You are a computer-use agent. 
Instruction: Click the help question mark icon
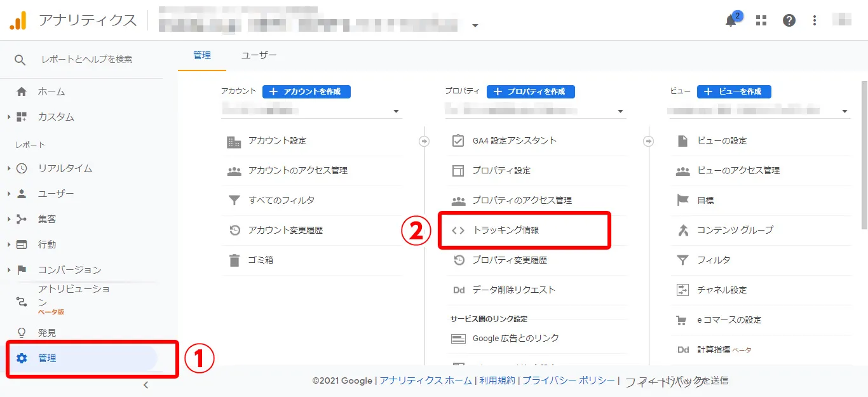789,20
